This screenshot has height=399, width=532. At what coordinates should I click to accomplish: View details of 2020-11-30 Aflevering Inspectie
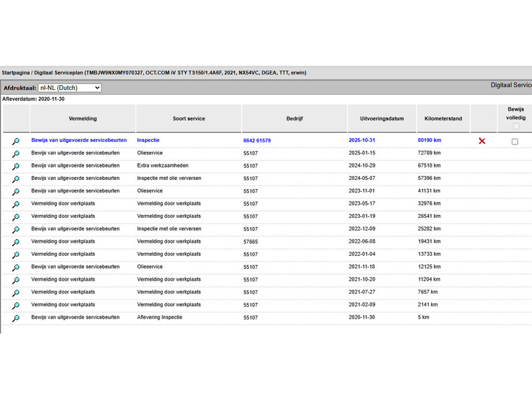16,318
